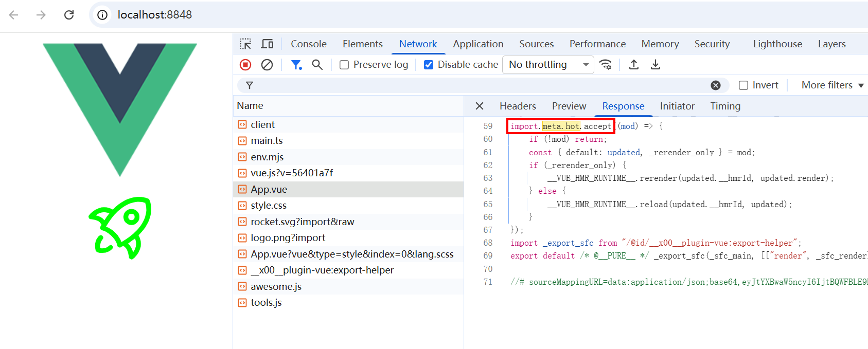The width and height of the screenshot is (868, 349).
Task: Open the No throttling dropdown
Action: 548,65
